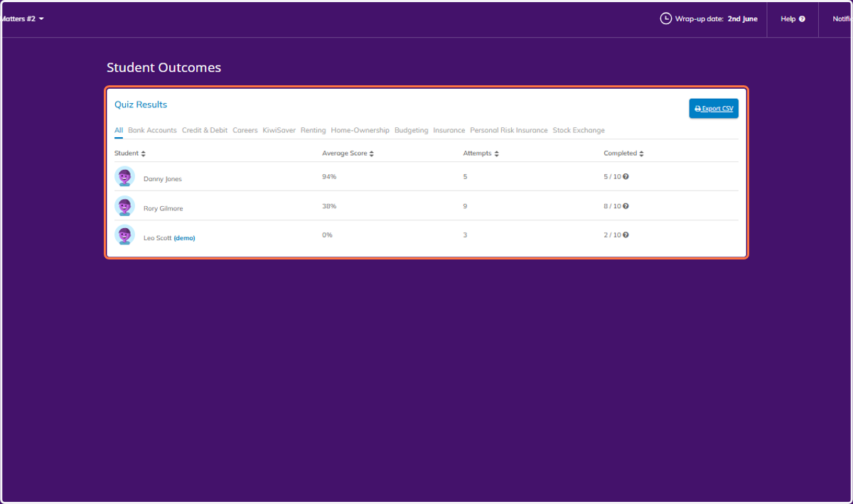Click the 2nd June date text
853x504 pixels.
[x=742, y=19]
